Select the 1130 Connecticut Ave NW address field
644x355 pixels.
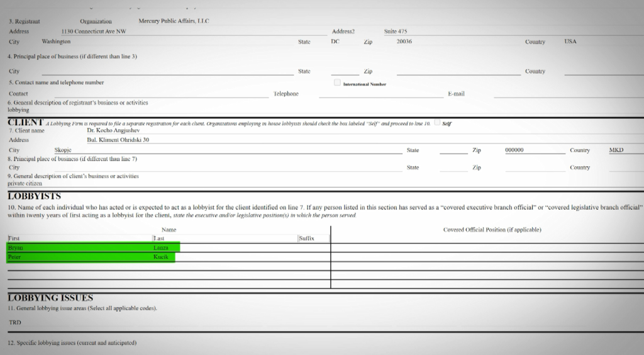[93, 31]
